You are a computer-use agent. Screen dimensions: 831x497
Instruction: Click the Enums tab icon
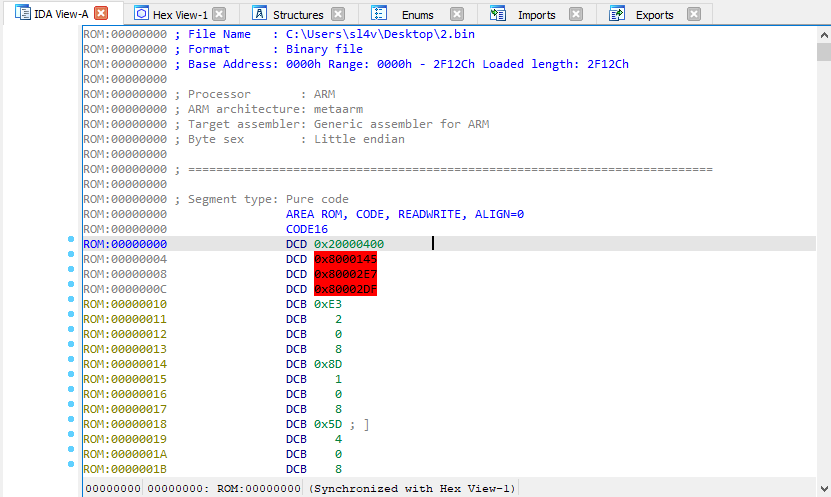pyautogui.click(x=379, y=13)
